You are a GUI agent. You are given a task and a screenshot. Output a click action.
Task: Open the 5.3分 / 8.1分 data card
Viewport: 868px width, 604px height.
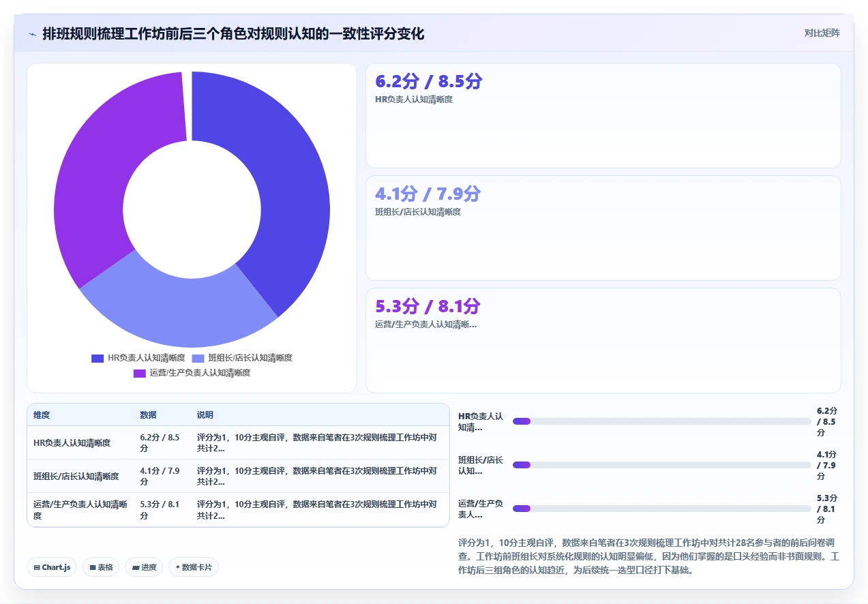603,340
